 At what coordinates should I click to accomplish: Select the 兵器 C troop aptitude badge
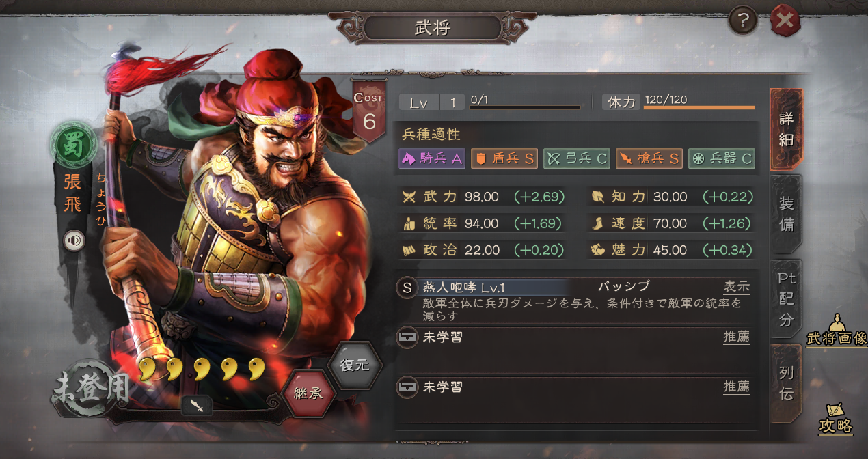tap(722, 158)
